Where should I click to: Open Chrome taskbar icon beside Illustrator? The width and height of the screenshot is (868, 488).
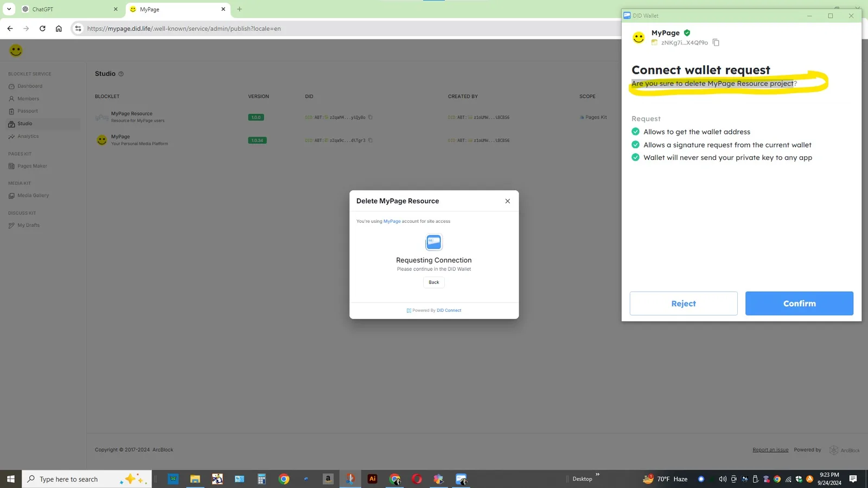(x=394, y=479)
